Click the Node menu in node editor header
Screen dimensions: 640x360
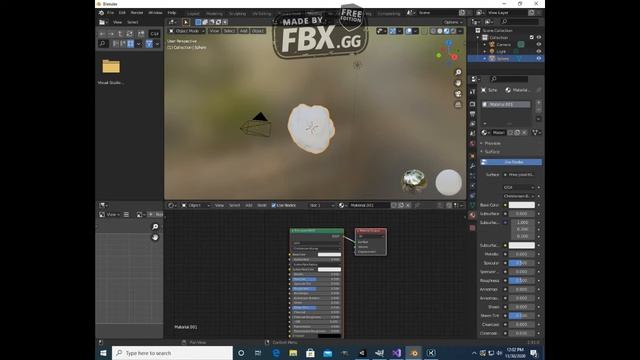coord(262,205)
